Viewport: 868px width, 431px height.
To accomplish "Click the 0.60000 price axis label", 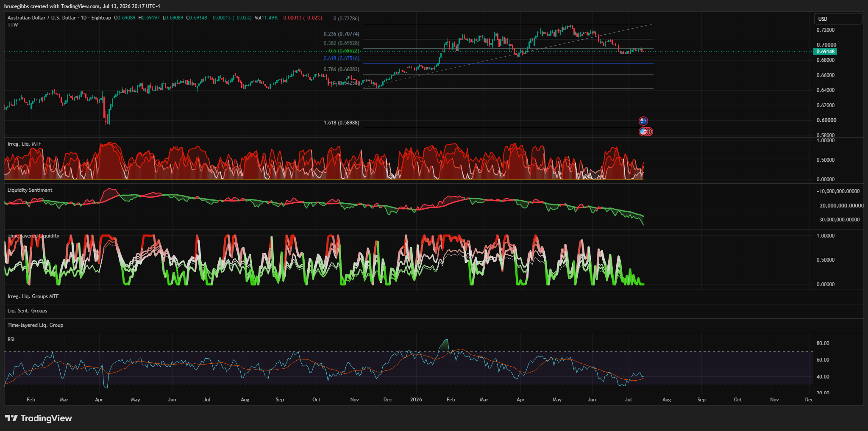I will 826,120.
